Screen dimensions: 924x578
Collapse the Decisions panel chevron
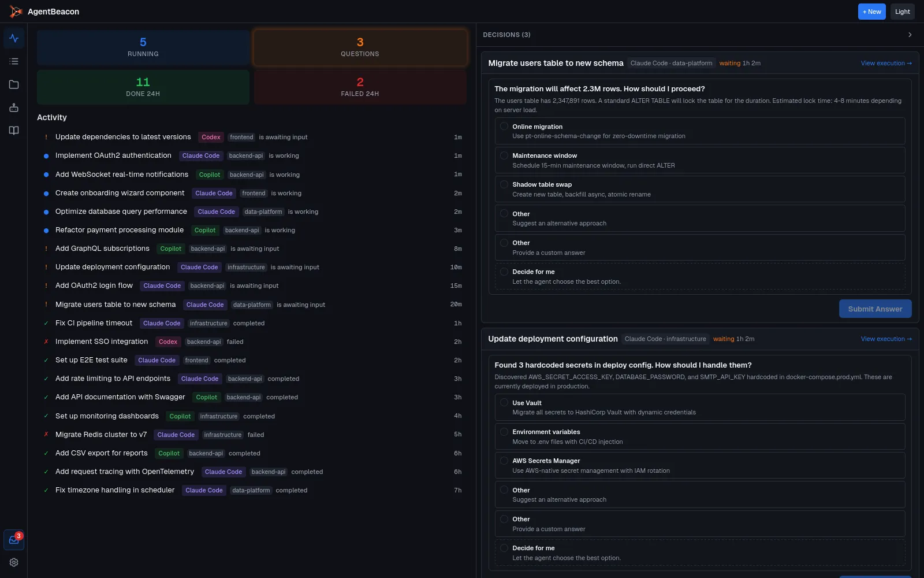coord(910,35)
